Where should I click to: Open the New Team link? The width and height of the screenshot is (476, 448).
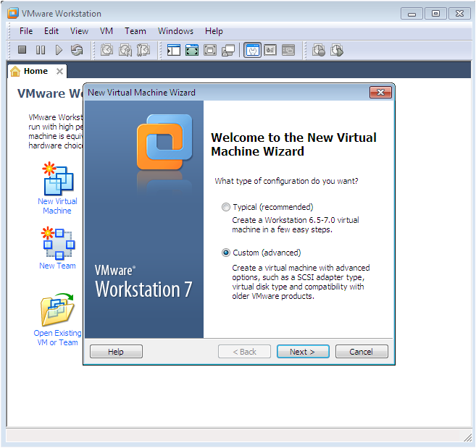click(57, 266)
